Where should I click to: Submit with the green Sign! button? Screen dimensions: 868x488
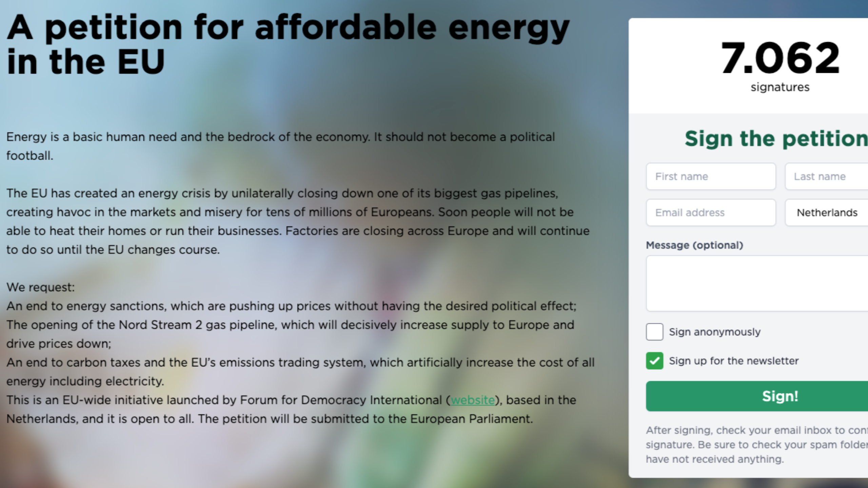coord(757,396)
